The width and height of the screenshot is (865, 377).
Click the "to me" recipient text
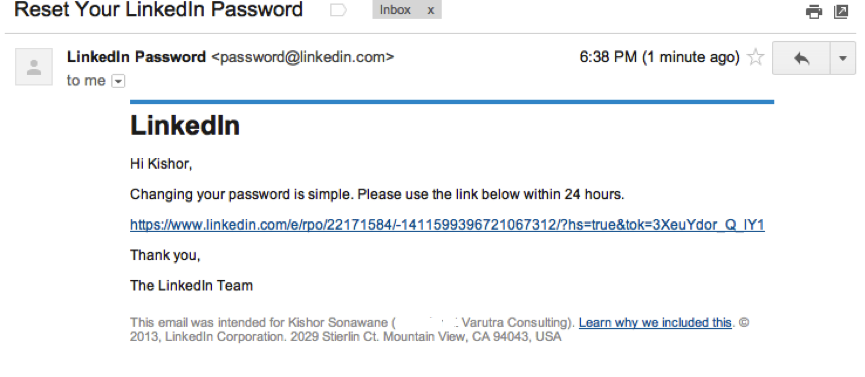tap(86, 81)
